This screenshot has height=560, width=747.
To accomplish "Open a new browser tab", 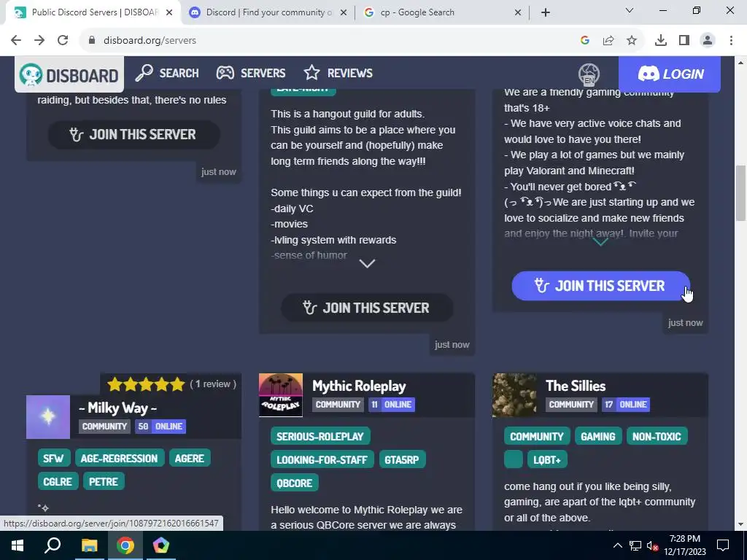I will point(546,12).
